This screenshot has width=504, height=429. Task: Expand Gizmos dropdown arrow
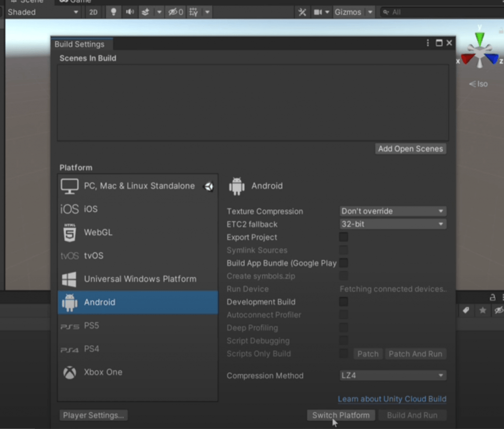[x=370, y=12]
